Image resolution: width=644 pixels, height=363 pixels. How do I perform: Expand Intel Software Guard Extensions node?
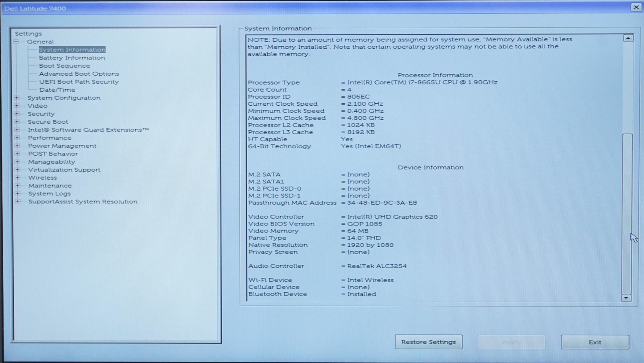17,130
